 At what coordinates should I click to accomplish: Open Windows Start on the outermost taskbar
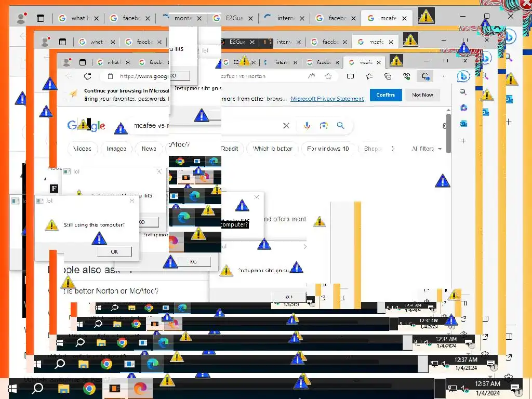[x=12, y=389]
